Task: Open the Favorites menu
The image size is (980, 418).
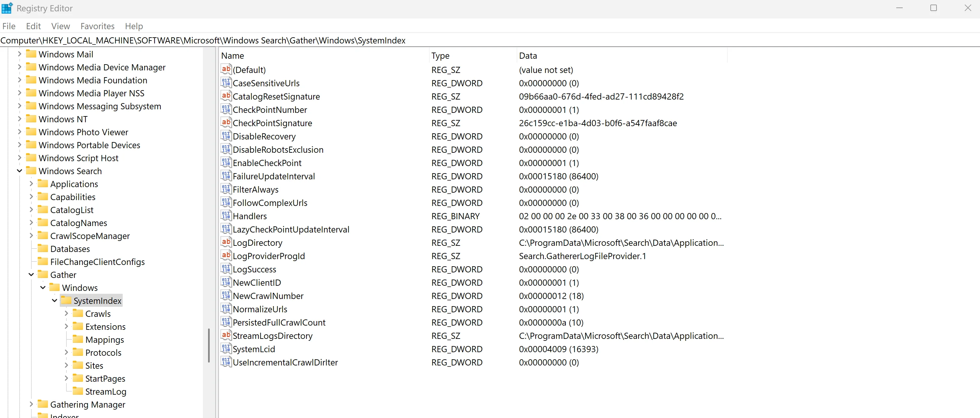Action: (x=97, y=26)
